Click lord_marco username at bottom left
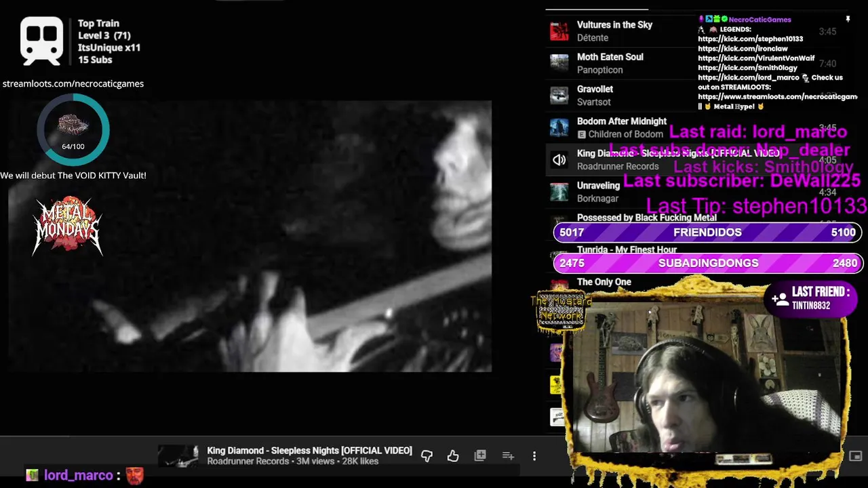Viewport: 868px width, 488px height. 79,476
